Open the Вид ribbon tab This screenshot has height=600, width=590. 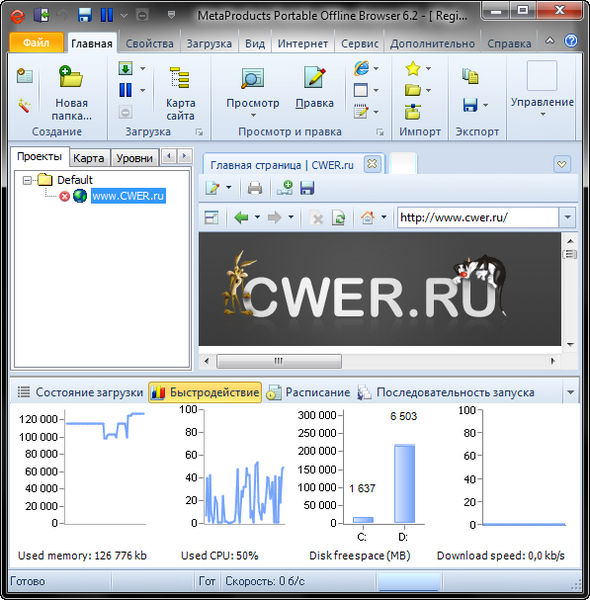click(255, 44)
